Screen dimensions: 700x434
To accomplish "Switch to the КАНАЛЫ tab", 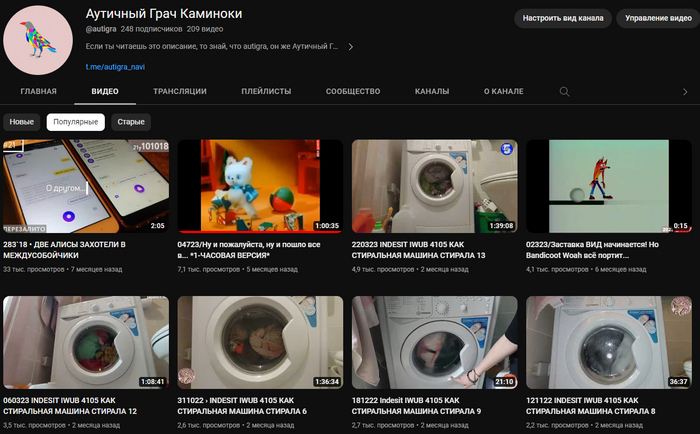I will (x=432, y=91).
